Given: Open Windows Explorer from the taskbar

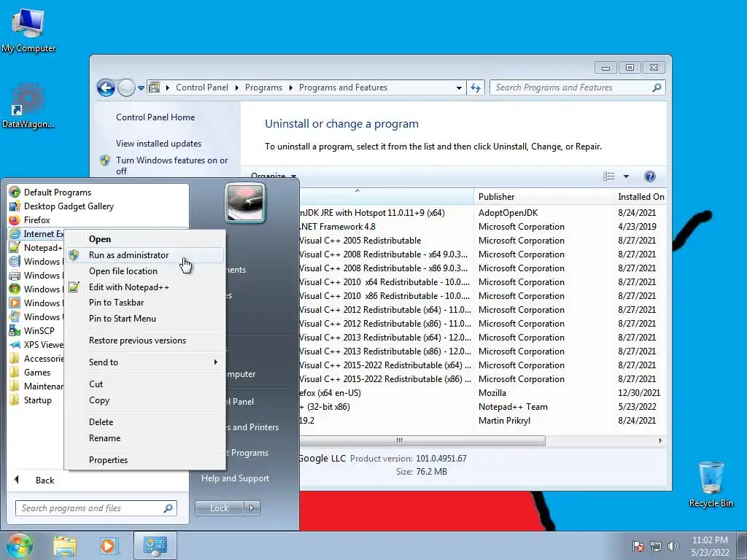Looking at the screenshot, I should (65, 545).
